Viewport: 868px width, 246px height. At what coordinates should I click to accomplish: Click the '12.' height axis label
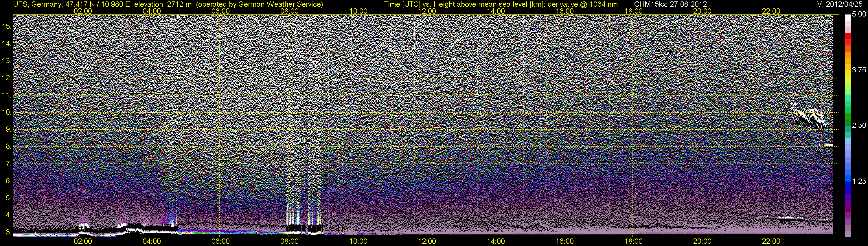click(7, 78)
